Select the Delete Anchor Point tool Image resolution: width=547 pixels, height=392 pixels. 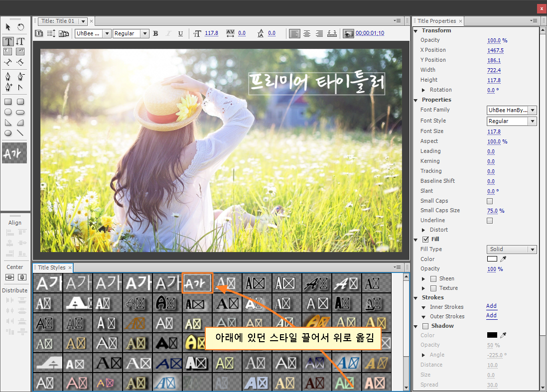point(20,76)
